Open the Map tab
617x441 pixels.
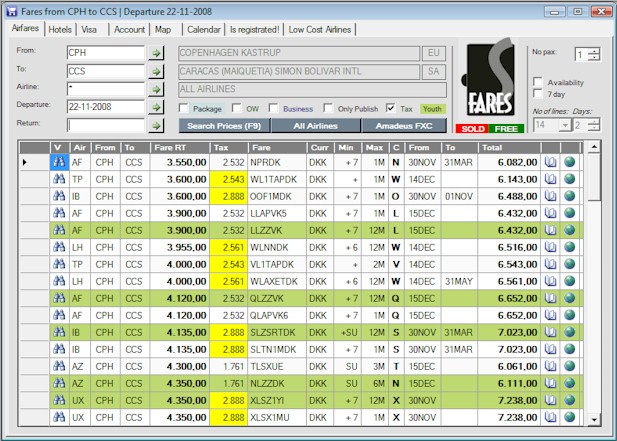tap(163, 30)
